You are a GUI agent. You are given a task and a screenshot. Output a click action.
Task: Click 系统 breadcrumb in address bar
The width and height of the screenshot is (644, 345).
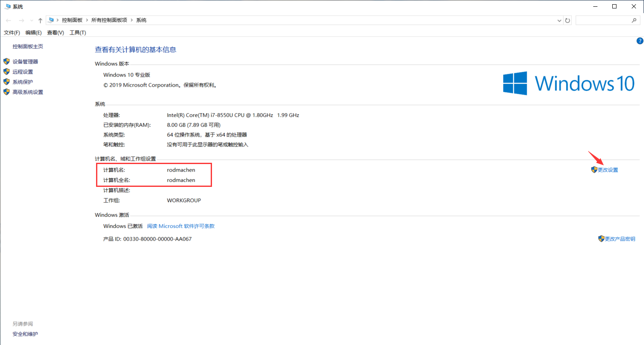pos(141,20)
